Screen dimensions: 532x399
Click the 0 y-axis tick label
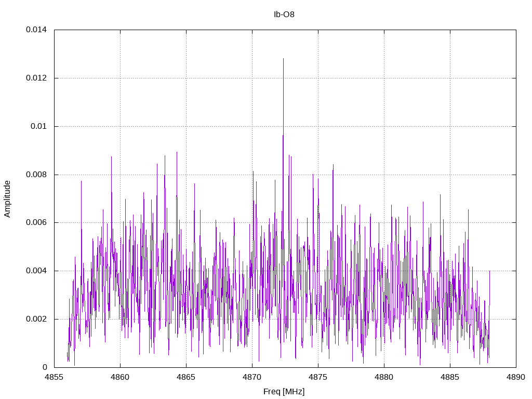(x=45, y=367)
